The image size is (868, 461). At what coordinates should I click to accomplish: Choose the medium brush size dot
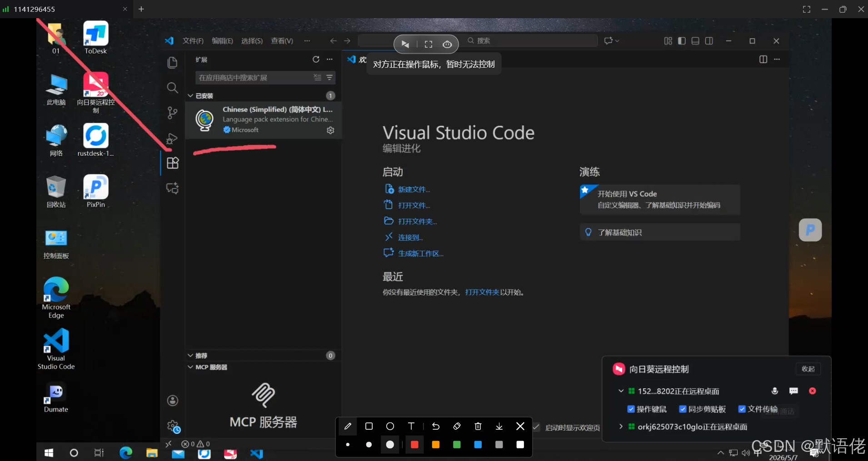click(369, 445)
